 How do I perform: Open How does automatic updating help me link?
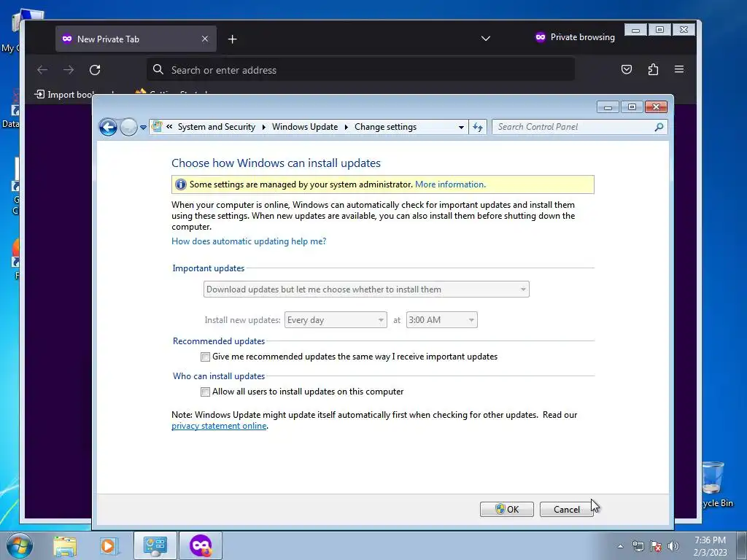tap(249, 241)
